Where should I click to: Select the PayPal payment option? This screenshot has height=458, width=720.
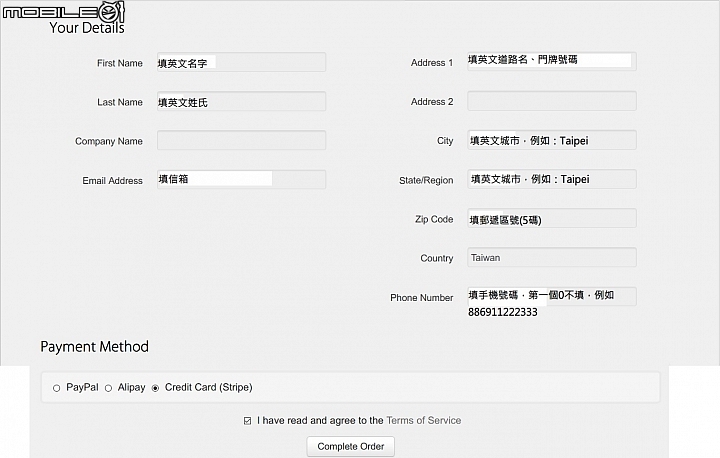pyautogui.click(x=56, y=388)
